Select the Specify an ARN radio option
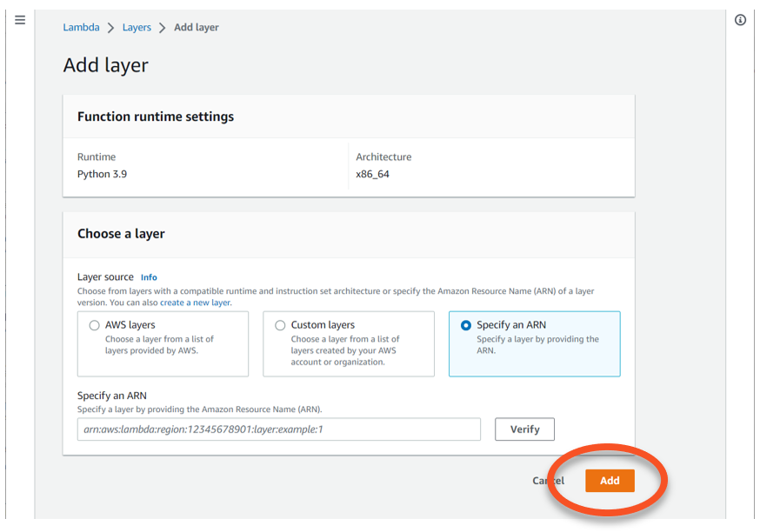The image size is (760, 532). pyautogui.click(x=466, y=325)
